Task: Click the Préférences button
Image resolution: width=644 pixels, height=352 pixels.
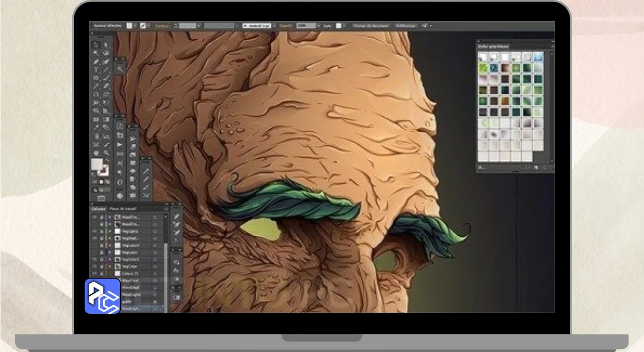Action: (406, 25)
